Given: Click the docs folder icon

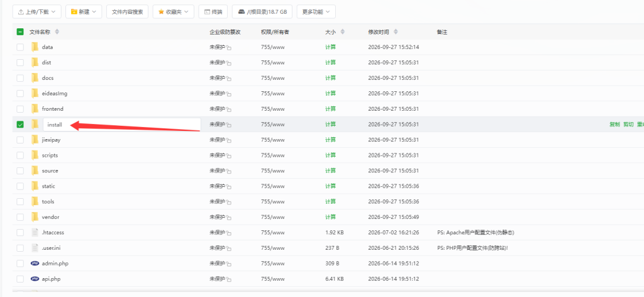Looking at the screenshot, I should 35,78.
